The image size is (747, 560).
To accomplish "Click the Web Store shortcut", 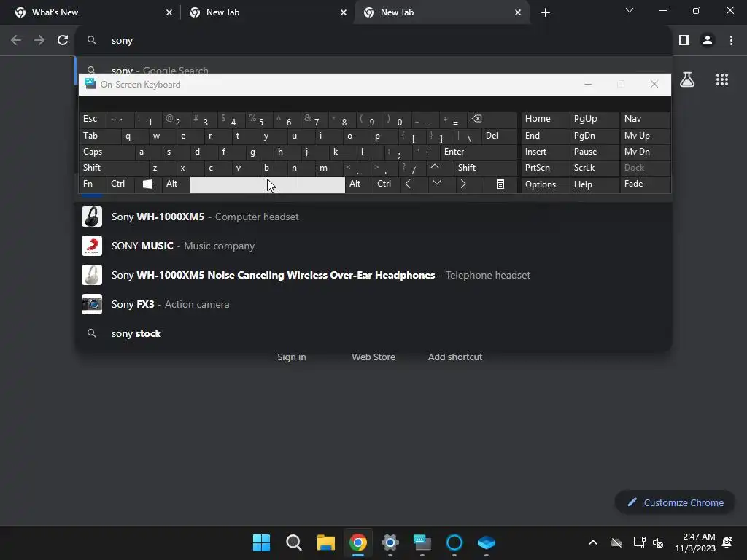I will tap(373, 357).
